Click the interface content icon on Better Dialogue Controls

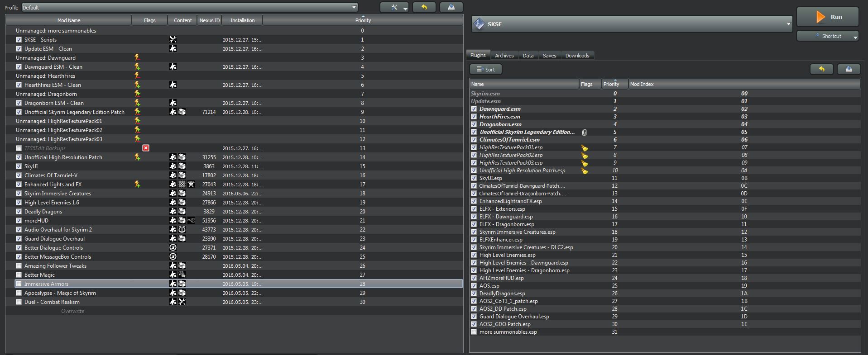(173, 247)
